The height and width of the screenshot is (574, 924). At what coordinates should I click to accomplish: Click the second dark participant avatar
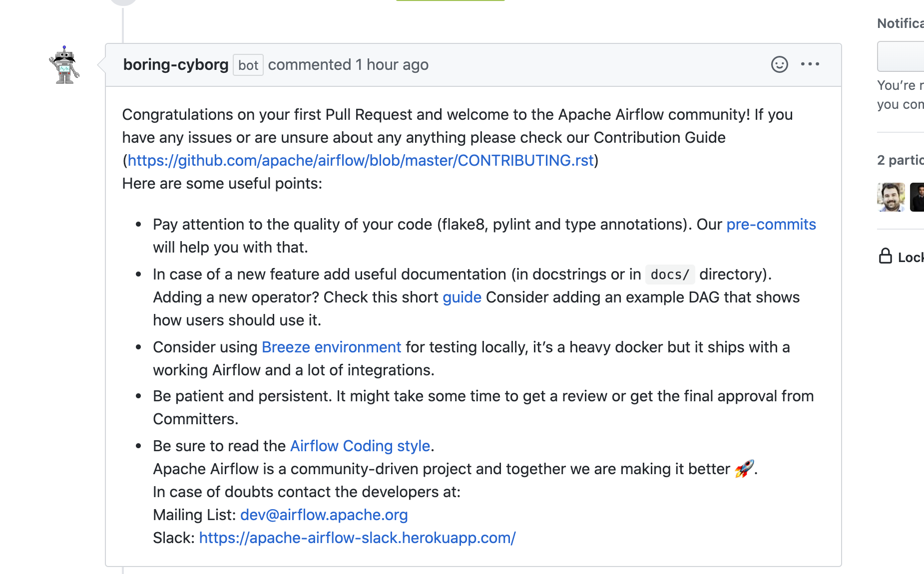tap(917, 197)
